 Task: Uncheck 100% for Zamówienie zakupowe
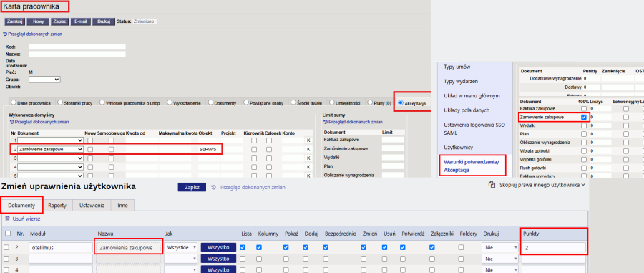click(584, 118)
